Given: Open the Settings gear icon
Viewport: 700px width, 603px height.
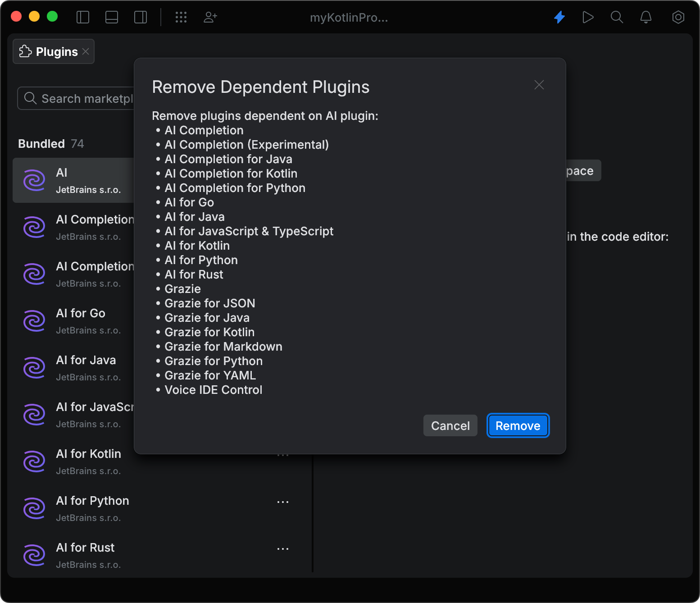Looking at the screenshot, I should point(678,17).
